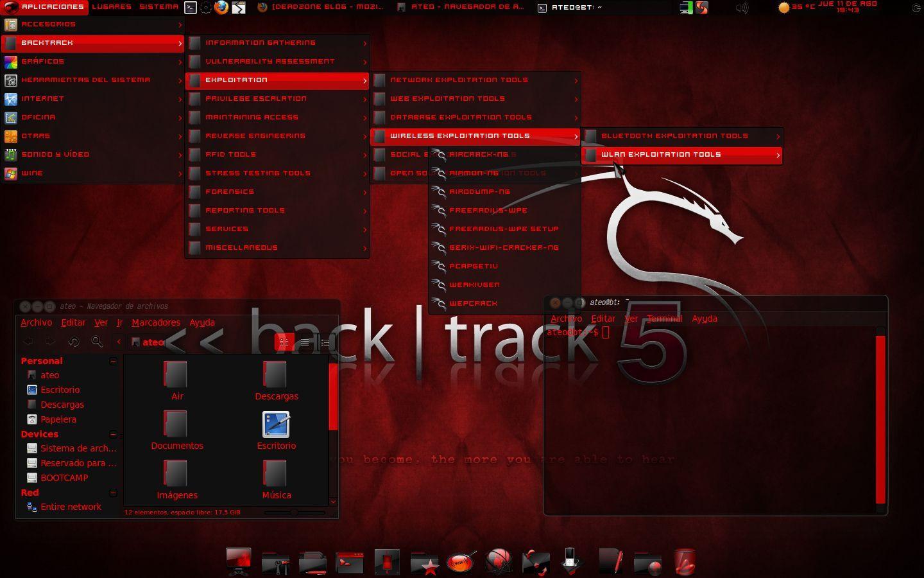Click the weather sun icon showing 35°C
Viewport: 924px width, 578px height.
click(x=784, y=8)
